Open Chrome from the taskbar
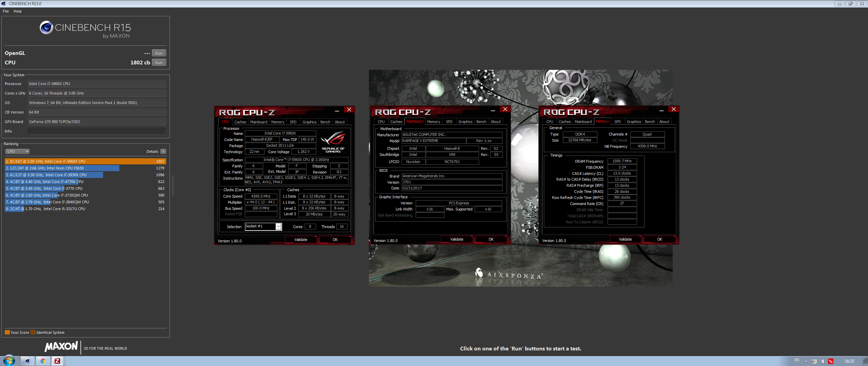 tap(43, 361)
